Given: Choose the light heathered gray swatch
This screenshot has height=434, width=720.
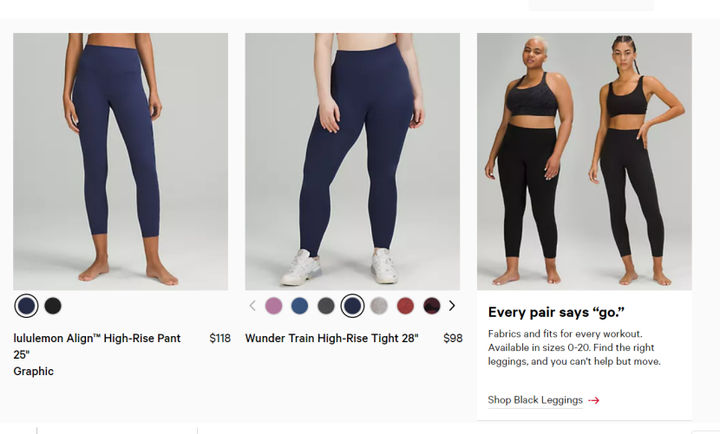Looking at the screenshot, I should [379, 306].
